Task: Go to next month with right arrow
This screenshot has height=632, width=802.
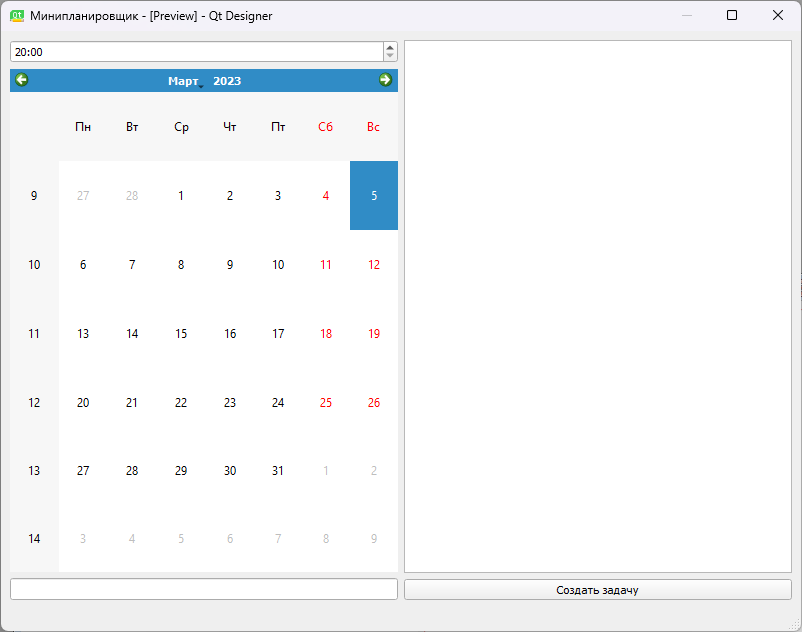Action: coord(385,80)
